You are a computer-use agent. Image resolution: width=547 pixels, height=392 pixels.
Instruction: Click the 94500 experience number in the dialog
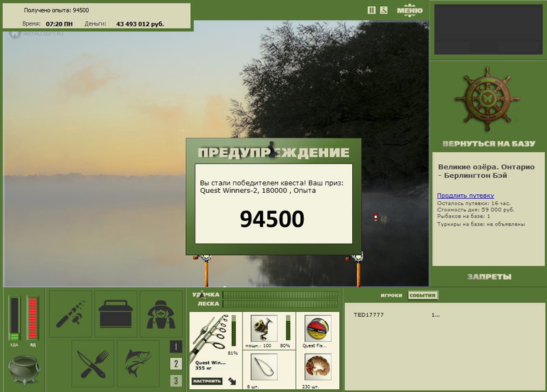pos(271,219)
